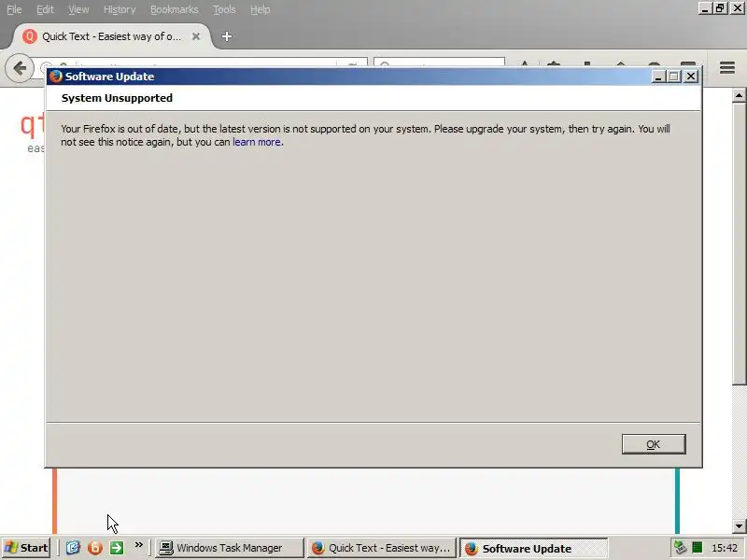Click the page scrollbar down arrow

(x=739, y=526)
